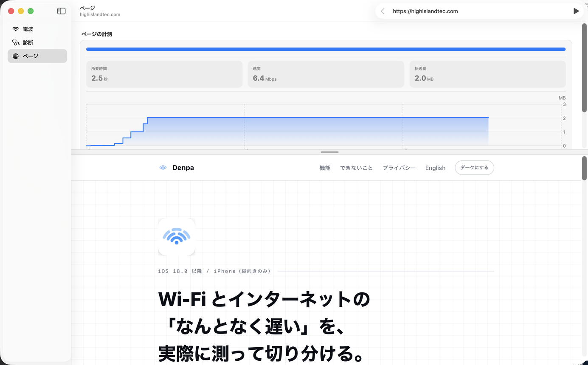The image size is (588, 365).
Task: Click the highislandtec.com subtitle under the title
Action: click(100, 14)
